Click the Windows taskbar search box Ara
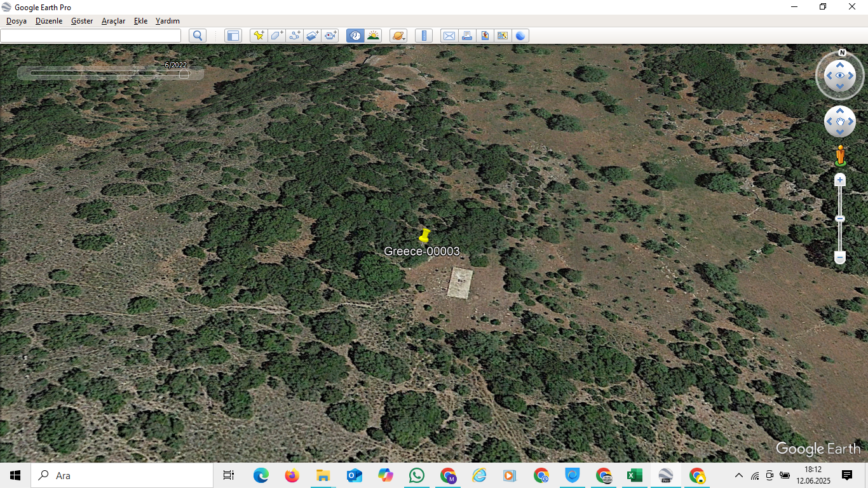Screen dimensions: 868x488 (x=122, y=475)
